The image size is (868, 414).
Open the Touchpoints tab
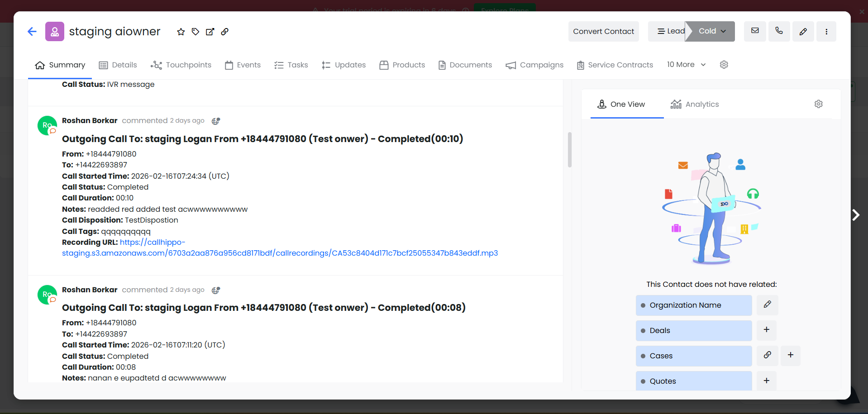(181, 65)
